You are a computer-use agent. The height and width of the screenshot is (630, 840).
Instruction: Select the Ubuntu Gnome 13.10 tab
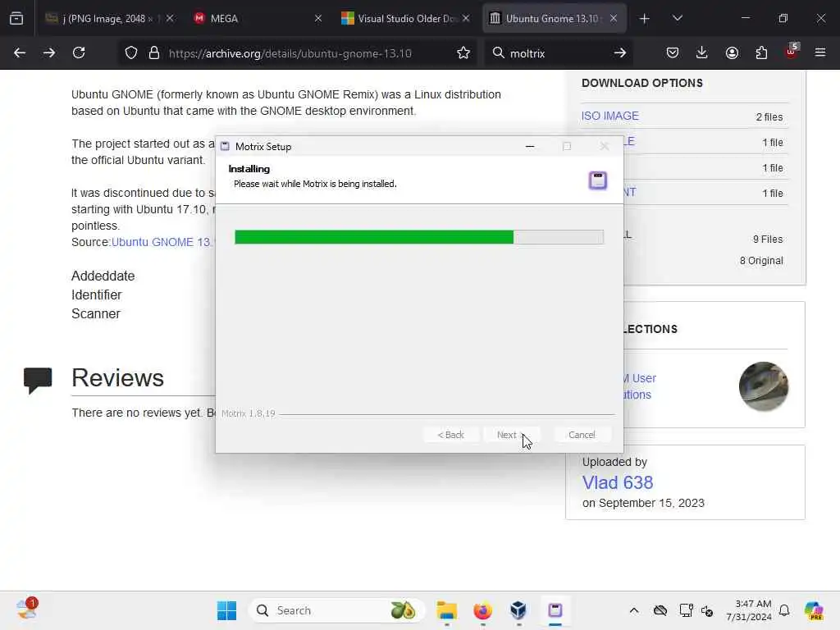(x=554, y=18)
